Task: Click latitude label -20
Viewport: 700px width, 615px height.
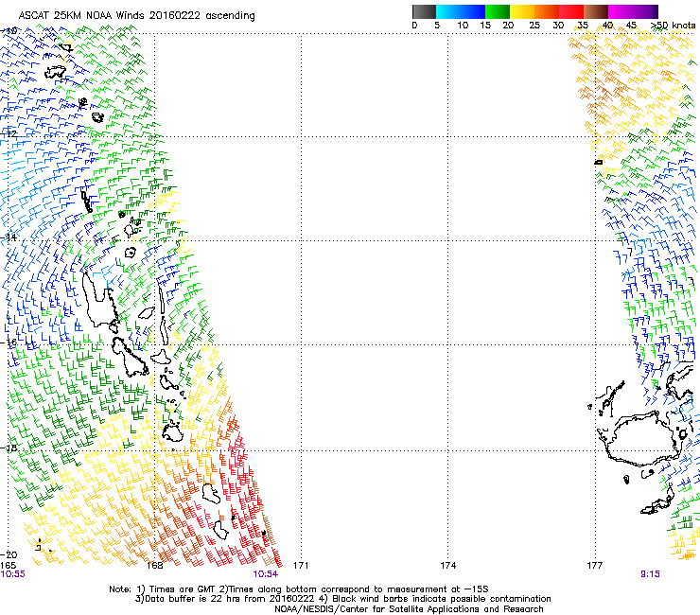Action: tap(9, 554)
